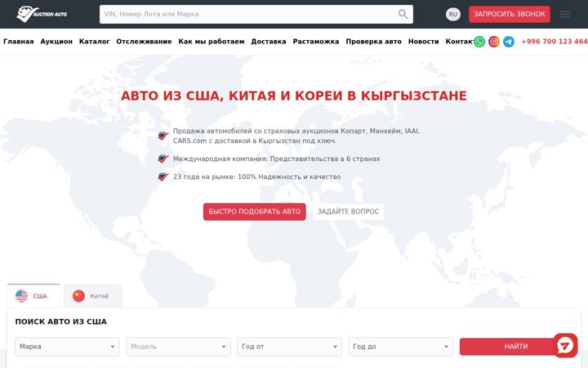Open the Растаможка menu item
588x368 pixels.
(x=316, y=42)
